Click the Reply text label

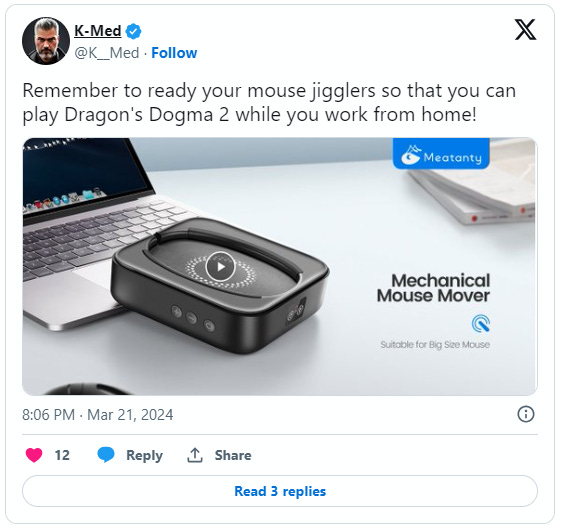144,455
